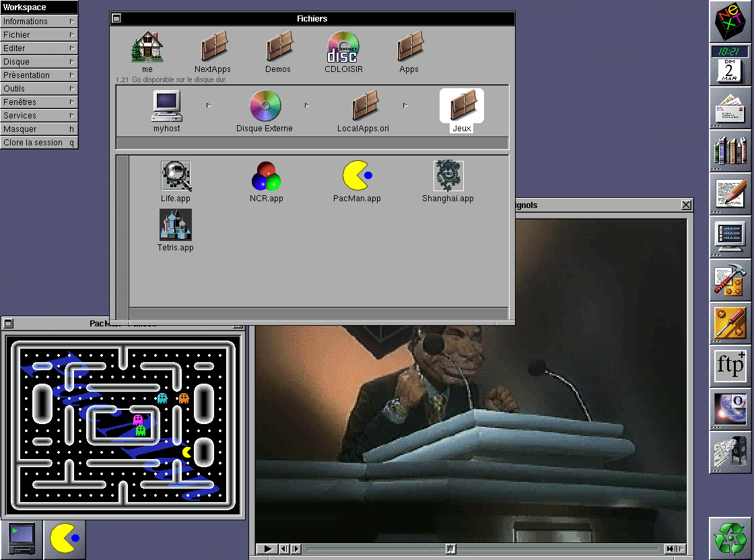This screenshot has height=560, width=754.
Task: Miniaturize the Fichiers window
Action: (x=116, y=18)
